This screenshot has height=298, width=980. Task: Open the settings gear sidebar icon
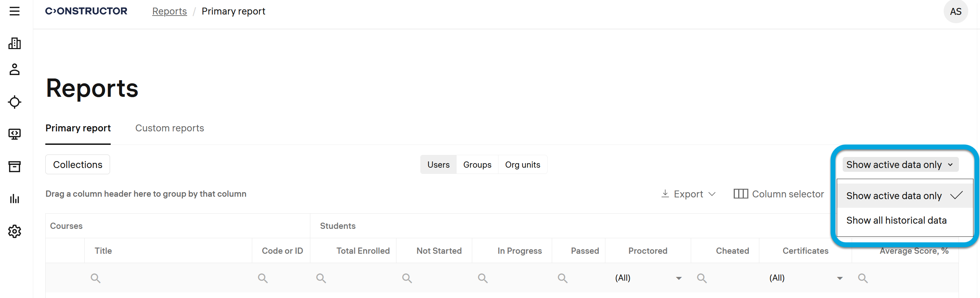point(15,231)
